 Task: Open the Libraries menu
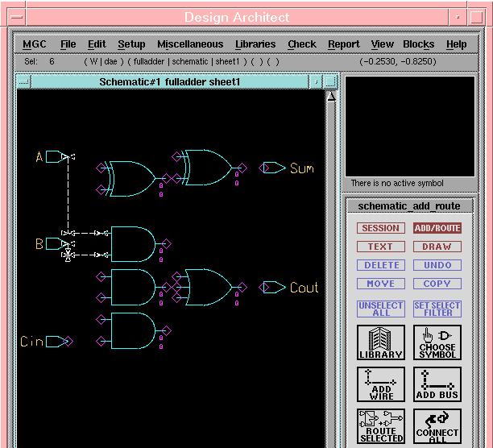click(255, 44)
